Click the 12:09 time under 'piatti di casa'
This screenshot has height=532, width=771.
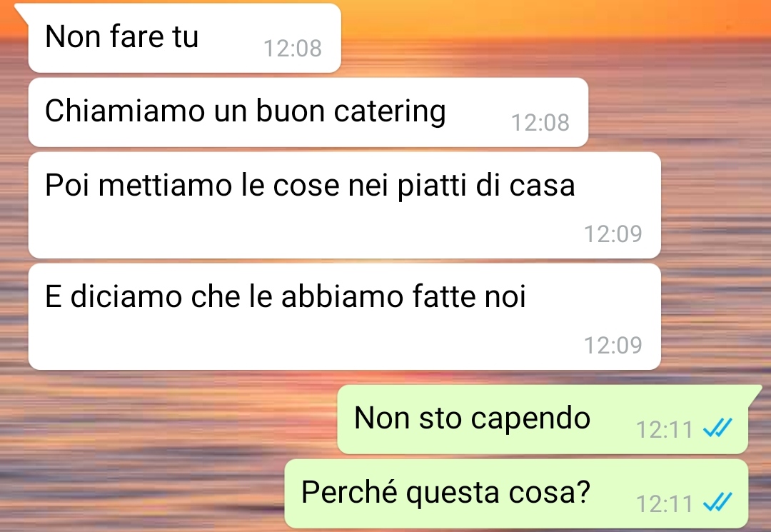tap(613, 234)
